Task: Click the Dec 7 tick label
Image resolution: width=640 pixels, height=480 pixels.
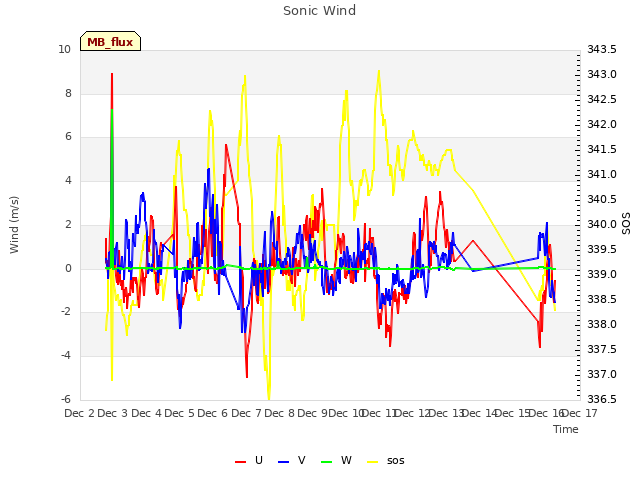Action: click(246, 413)
